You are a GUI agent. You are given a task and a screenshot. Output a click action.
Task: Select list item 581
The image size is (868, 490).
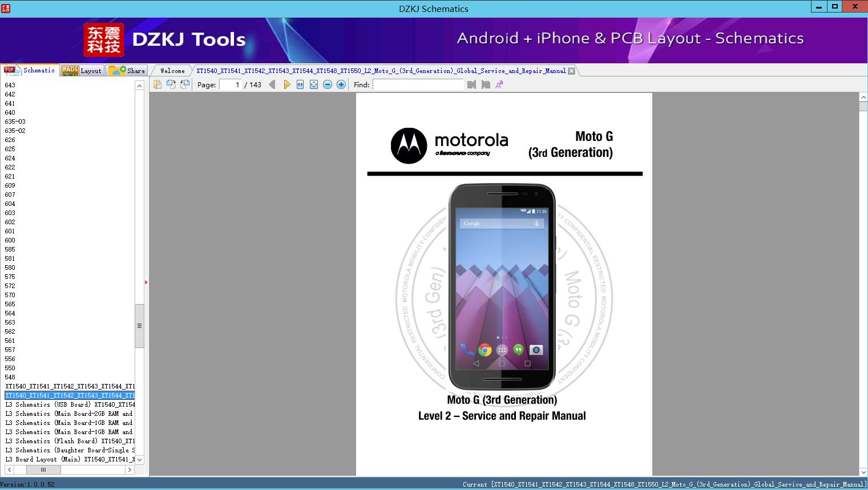tap(10, 258)
